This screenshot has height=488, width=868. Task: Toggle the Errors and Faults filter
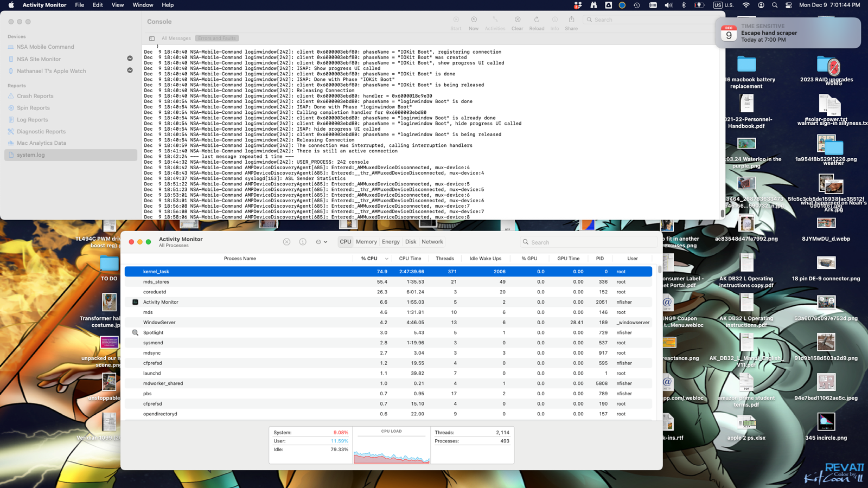pos(217,38)
